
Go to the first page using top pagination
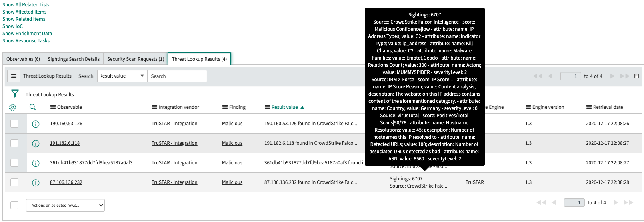click(x=538, y=76)
